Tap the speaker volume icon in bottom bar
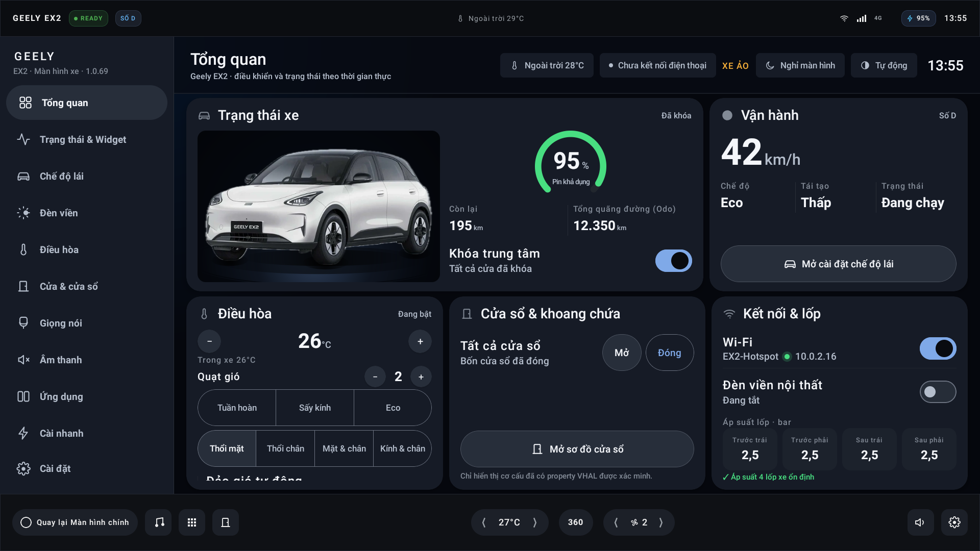 pos(920,522)
